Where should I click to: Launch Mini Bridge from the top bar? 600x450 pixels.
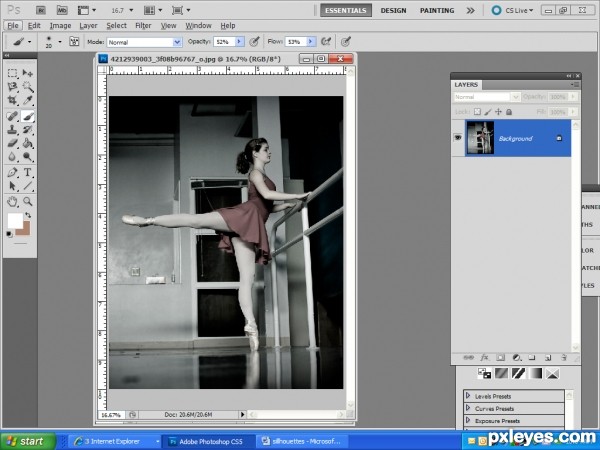62,10
